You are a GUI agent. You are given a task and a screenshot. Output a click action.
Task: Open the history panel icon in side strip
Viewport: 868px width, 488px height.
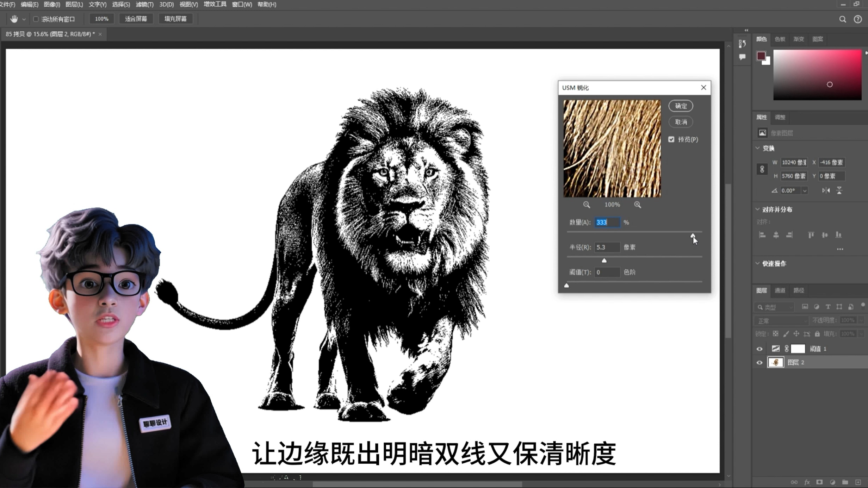[742, 43]
